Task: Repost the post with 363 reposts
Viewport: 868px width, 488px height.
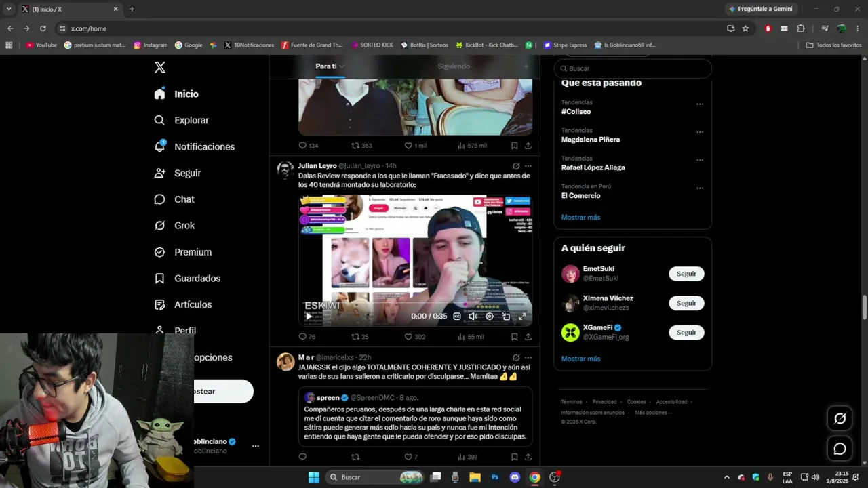Action: point(355,146)
